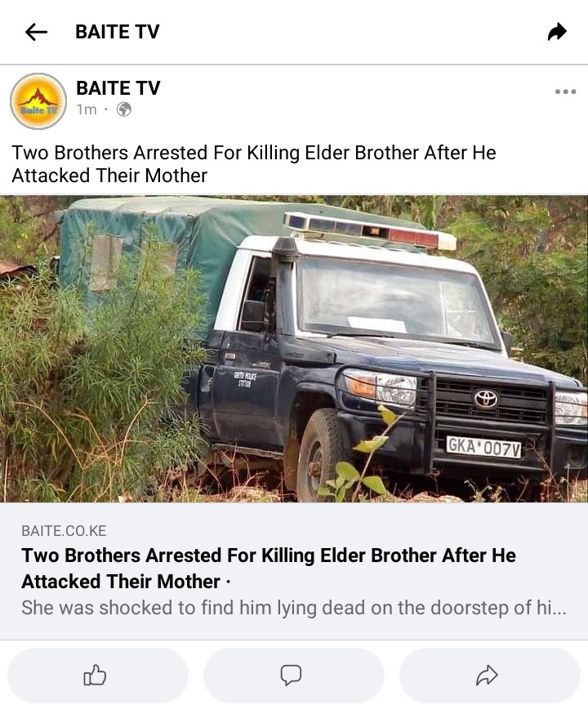Like the post with thumbs-up button

click(x=97, y=676)
